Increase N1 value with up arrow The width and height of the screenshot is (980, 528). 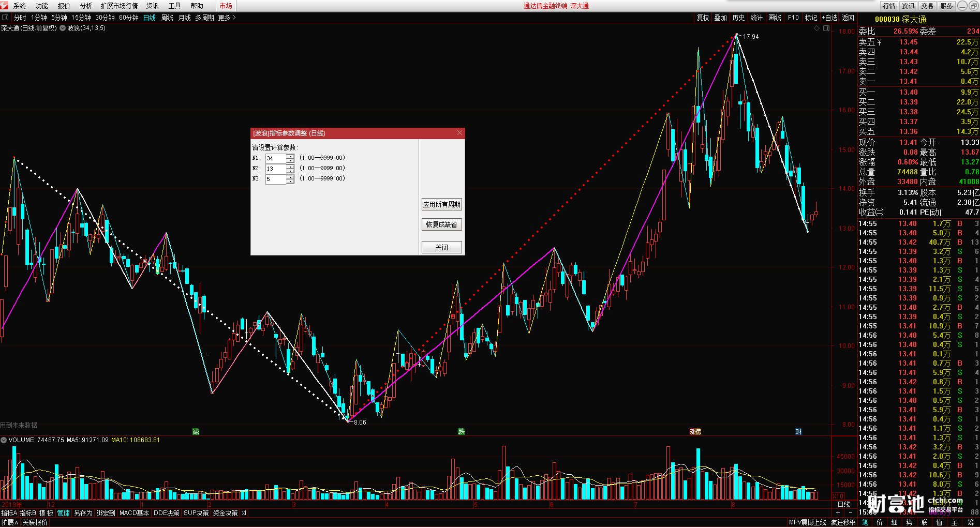coord(290,156)
